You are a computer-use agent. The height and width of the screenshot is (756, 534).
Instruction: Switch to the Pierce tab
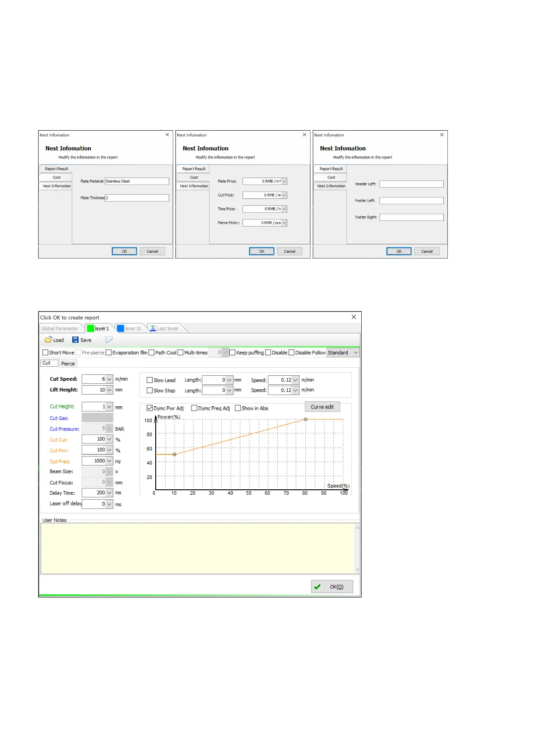point(68,364)
